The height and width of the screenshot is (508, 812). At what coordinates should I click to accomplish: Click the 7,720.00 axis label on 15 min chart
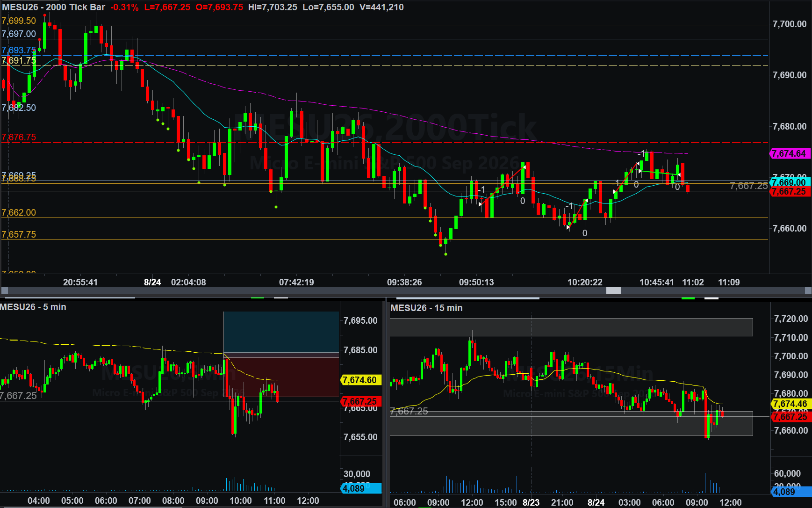[791, 319]
